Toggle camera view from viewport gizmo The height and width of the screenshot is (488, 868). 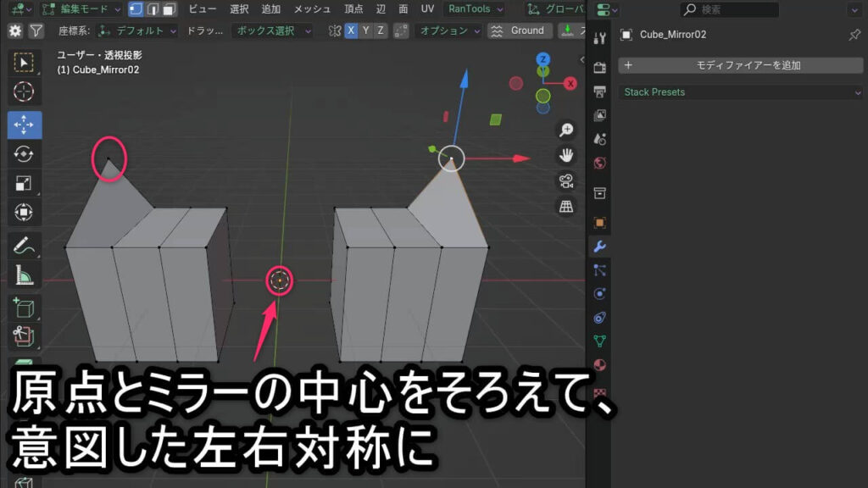(x=566, y=180)
